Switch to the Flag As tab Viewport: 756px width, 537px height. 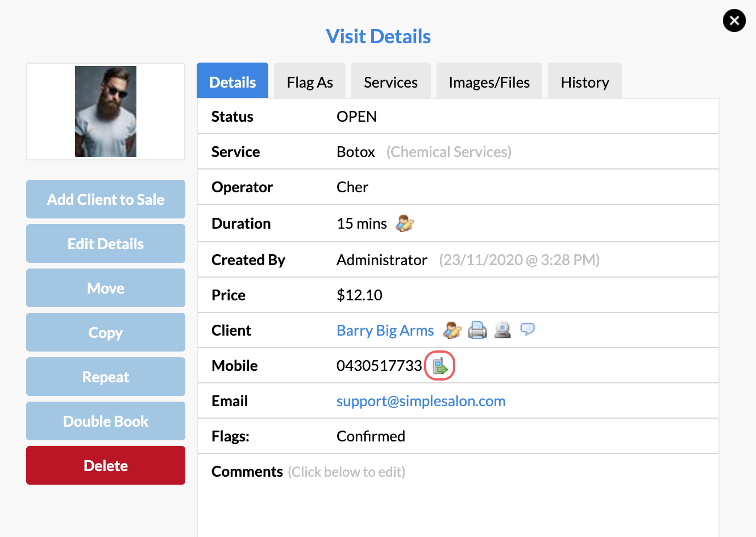click(x=309, y=81)
